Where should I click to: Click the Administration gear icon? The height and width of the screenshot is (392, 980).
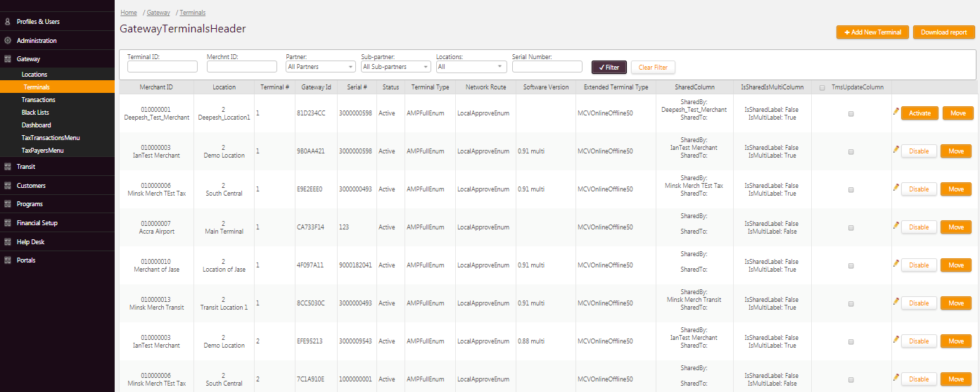click(x=8, y=41)
